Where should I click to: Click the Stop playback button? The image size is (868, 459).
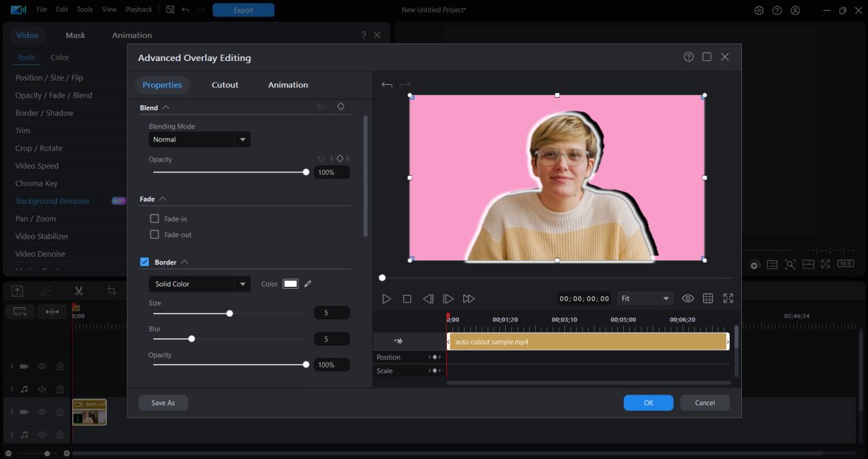click(x=407, y=299)
